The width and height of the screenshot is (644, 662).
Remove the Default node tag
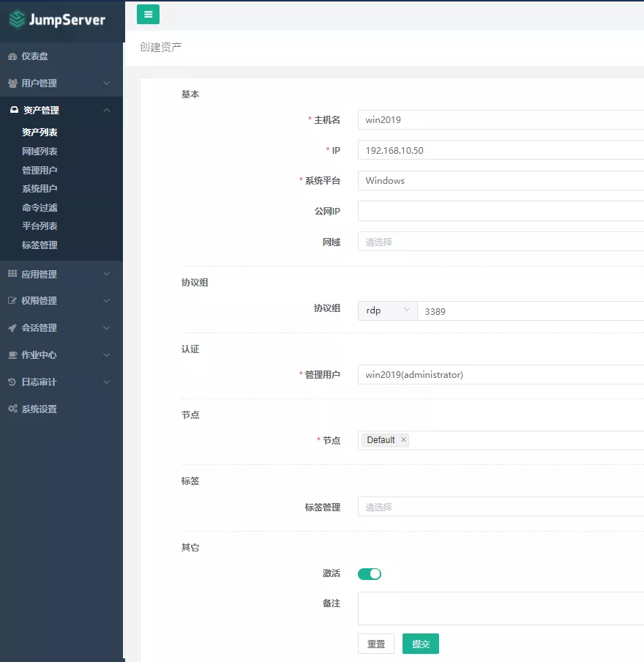[403, 440]
